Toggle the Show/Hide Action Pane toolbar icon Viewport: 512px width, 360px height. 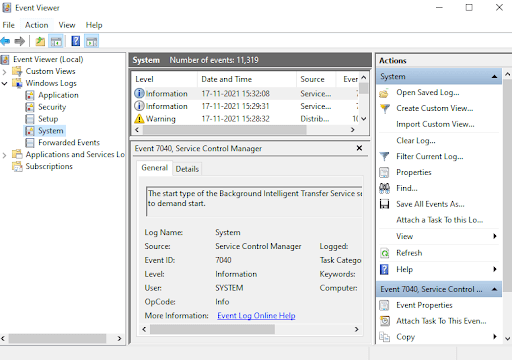(91, 41)
